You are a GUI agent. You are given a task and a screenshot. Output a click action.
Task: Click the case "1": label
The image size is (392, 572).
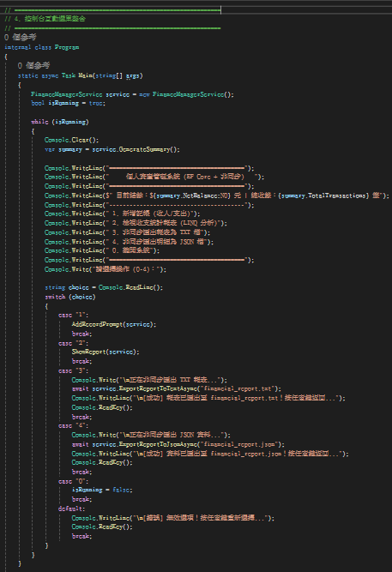tap(73, 316)
